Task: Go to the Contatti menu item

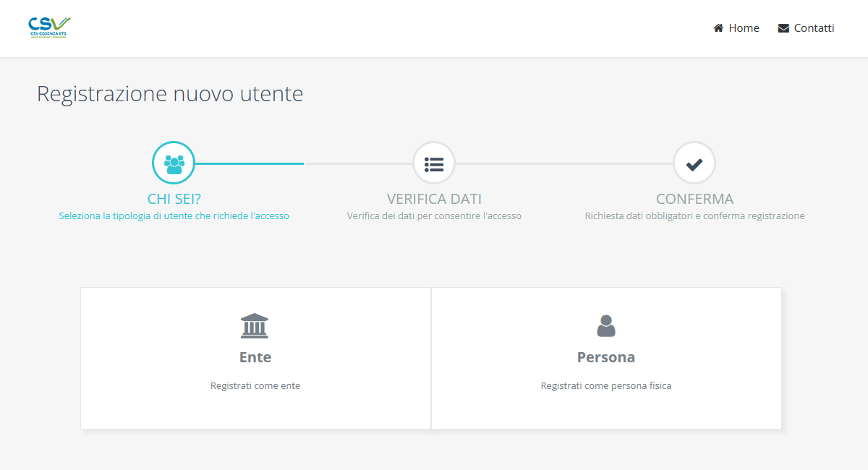Action: point(814,28)
